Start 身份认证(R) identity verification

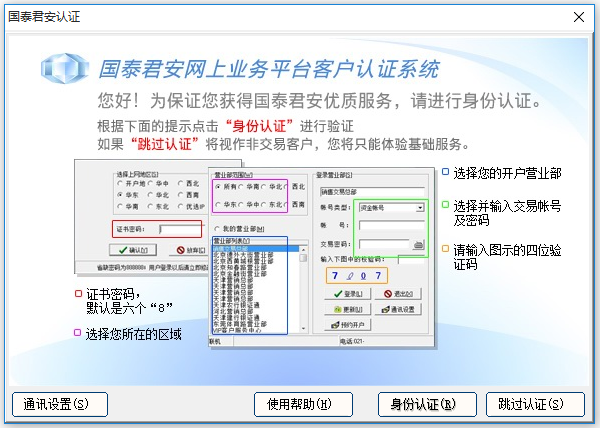pos(427,404)
